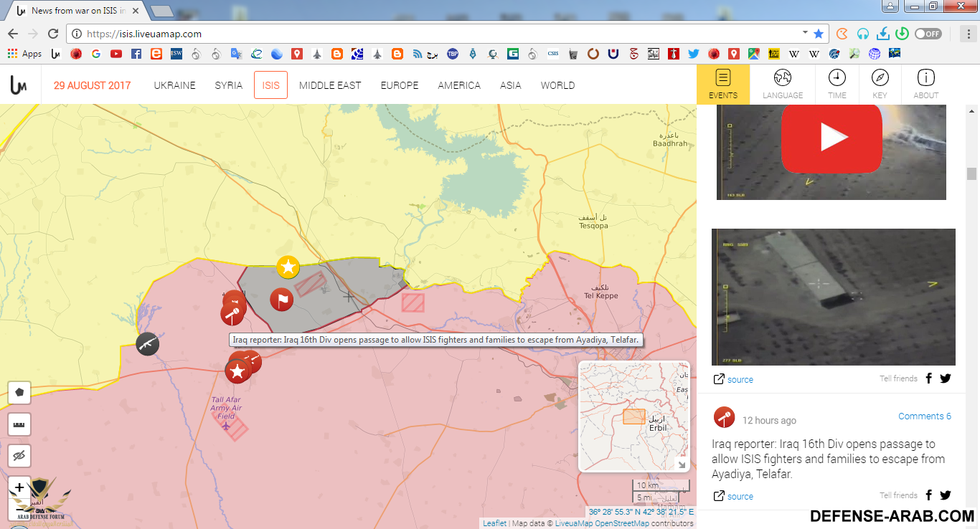
Task: Select the polygon draw tool
Action: [19, 393]
